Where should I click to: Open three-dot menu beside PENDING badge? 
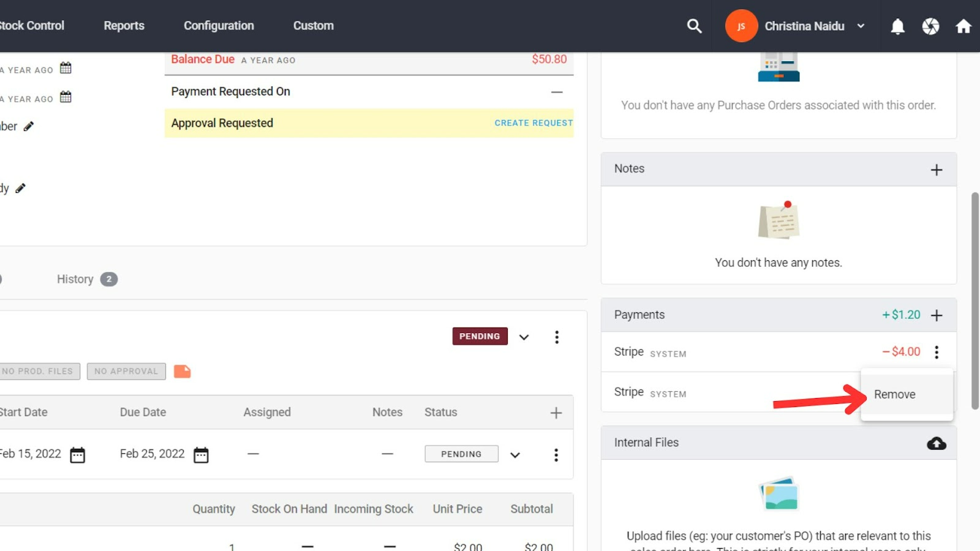click(x=557, y=337)
